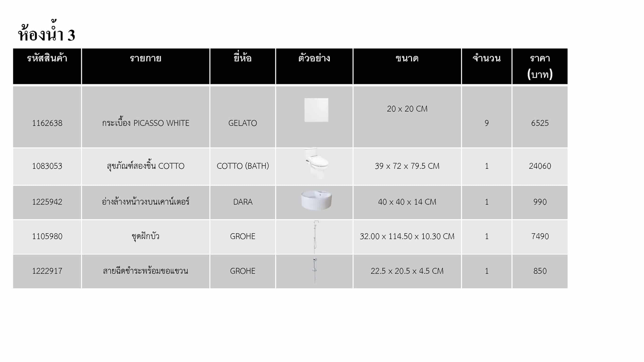The image size is (644, 362).
Task: Click the สายฉีดชำระพร้อมขอแขวน item cell
Action: point(146,271)
